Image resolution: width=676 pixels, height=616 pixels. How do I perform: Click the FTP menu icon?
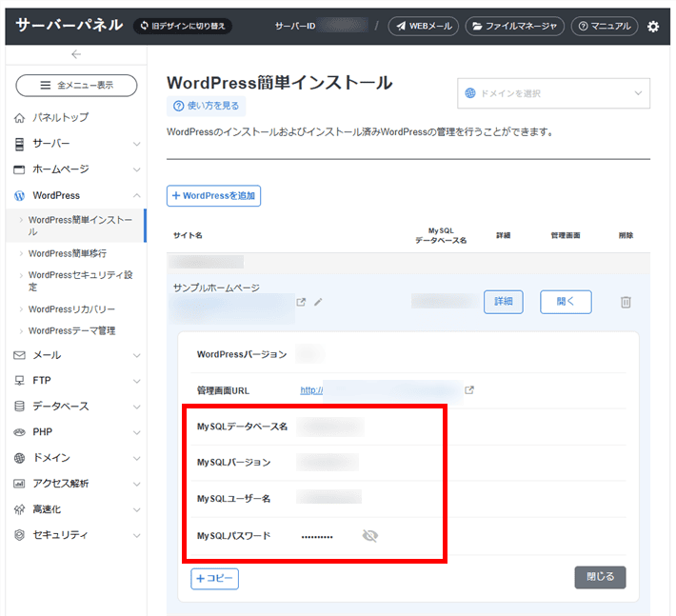coord(19,381)
